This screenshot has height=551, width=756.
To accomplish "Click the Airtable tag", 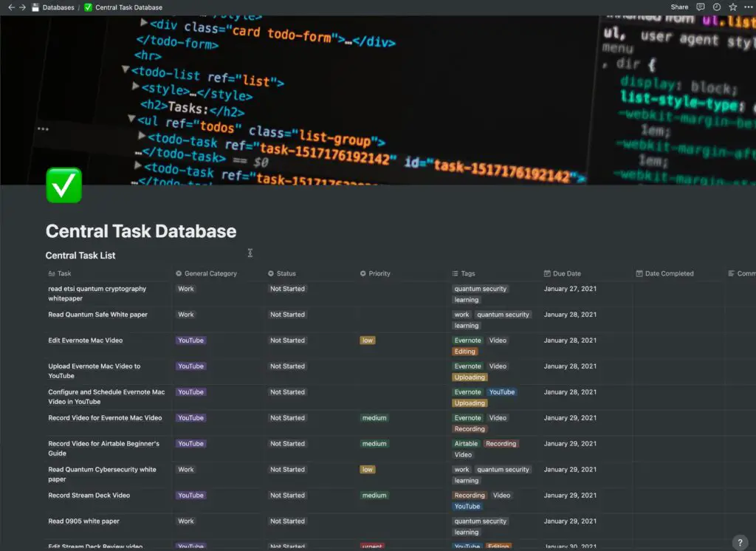I will click(x=467, y=443).
